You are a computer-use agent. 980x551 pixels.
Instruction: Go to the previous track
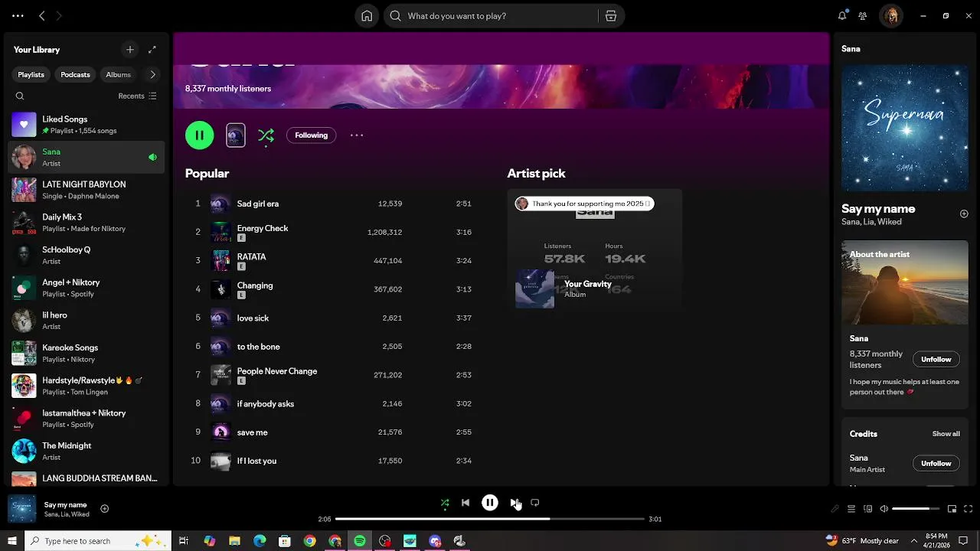click(x=465, y=503)
